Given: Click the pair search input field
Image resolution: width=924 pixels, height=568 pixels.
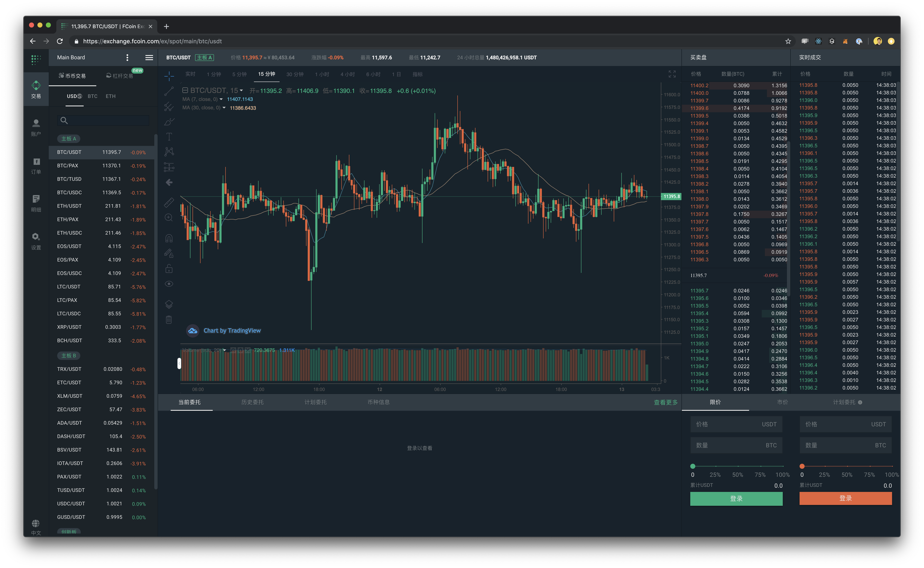Looking at the screenshot, I should 103,120.
